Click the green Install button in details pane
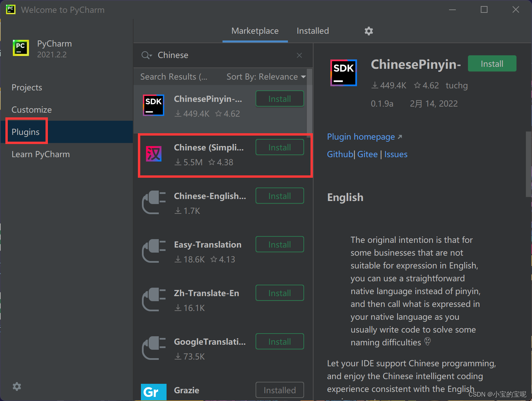Image resolution: width=532 pixels, height=401 pixels. pos(492,64)
